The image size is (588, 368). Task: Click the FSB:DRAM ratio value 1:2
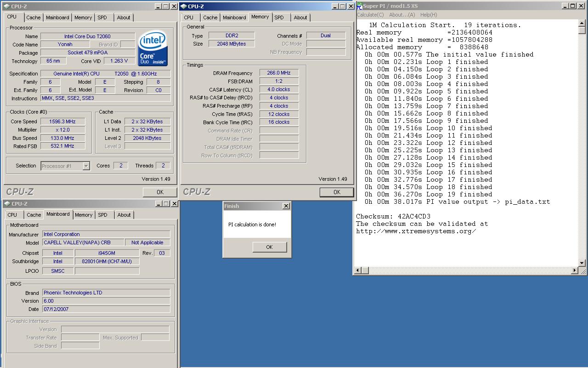coord(279,81)
